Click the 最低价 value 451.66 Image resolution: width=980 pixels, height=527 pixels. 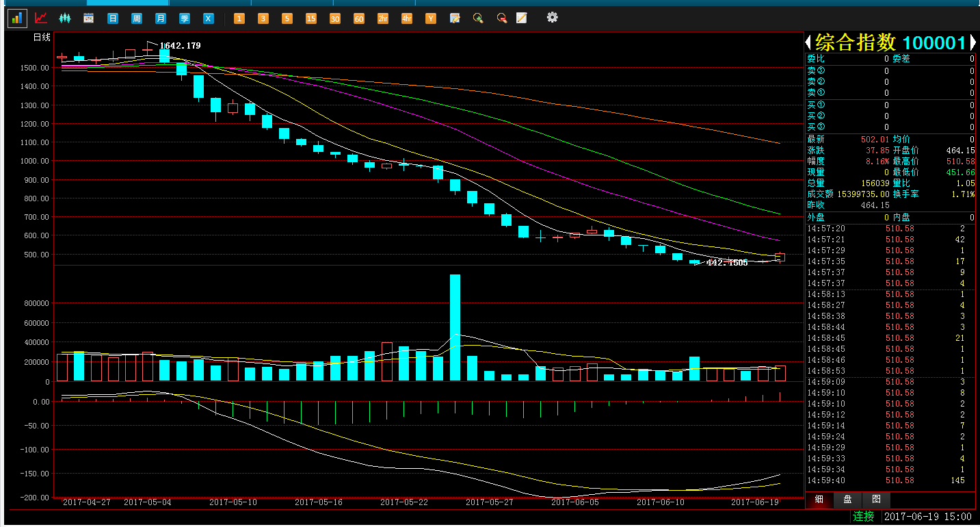tap(960, 172)
